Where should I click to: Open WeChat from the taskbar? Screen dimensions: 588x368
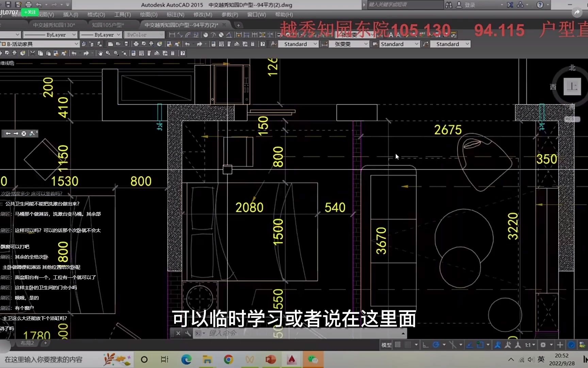pos(313,359)
